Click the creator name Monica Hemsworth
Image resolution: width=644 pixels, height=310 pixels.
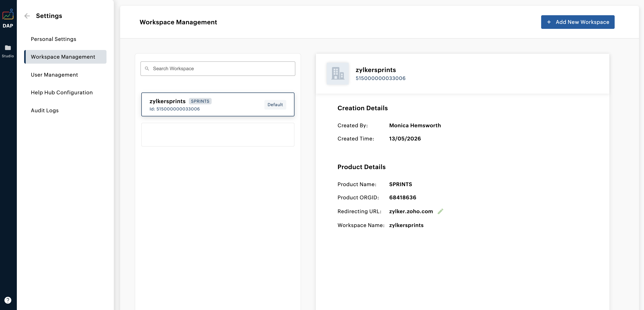tap(415, 125)
